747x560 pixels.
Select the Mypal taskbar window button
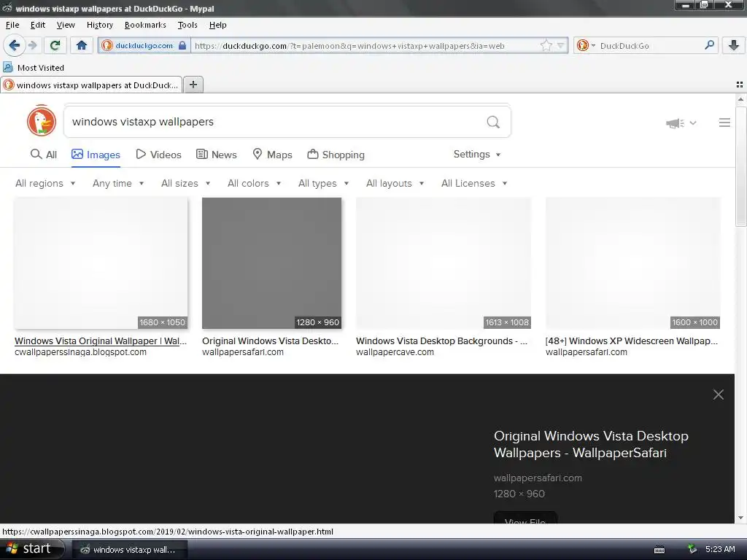click(130, 550)
